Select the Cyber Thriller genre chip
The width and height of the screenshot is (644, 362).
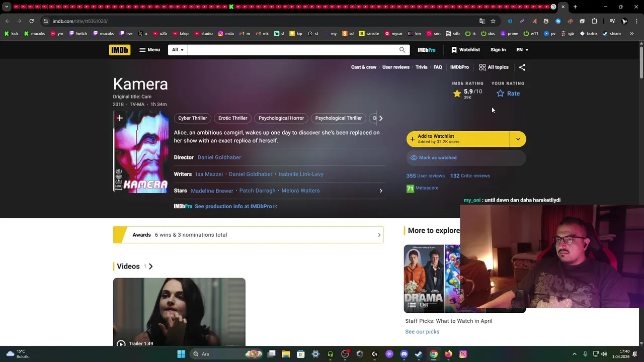193,118
